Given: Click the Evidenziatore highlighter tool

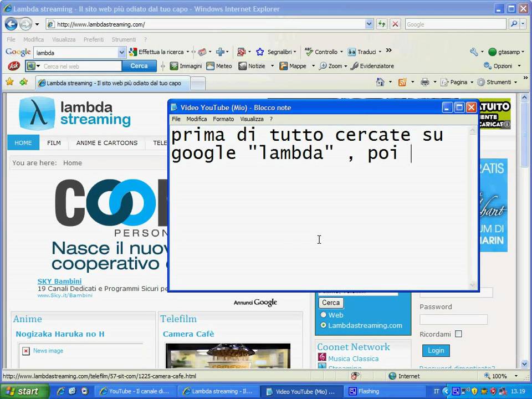Looking at the screenshot, I should (x=372, y=66).
